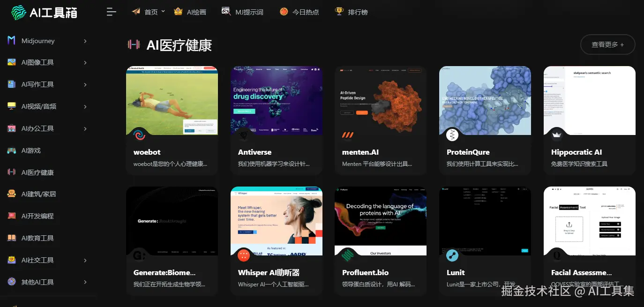Open the Whisper AI助听器 title link

[269, 273]
